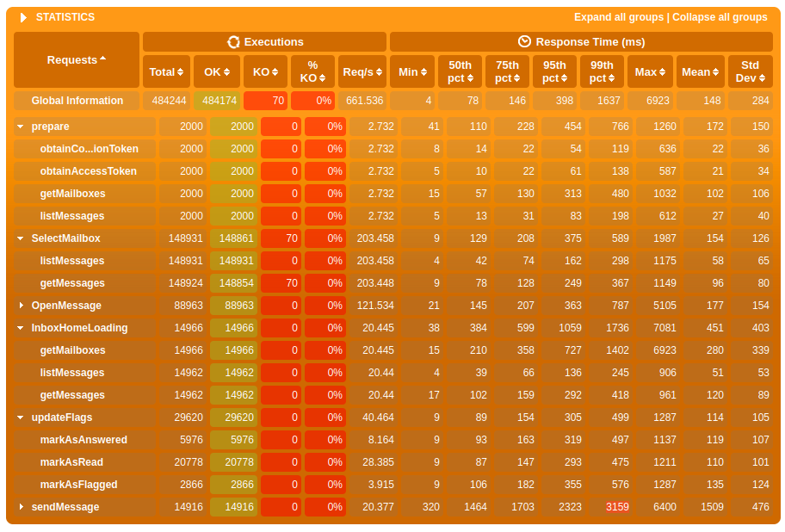Click OpenMessage total 88963

(189, 306)
